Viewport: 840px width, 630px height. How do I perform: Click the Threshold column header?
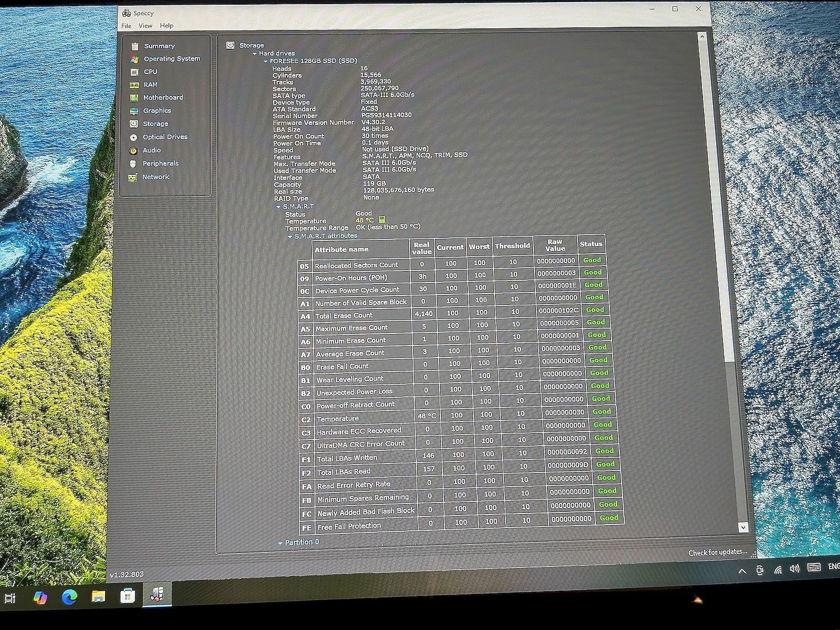tap(512, 246)
